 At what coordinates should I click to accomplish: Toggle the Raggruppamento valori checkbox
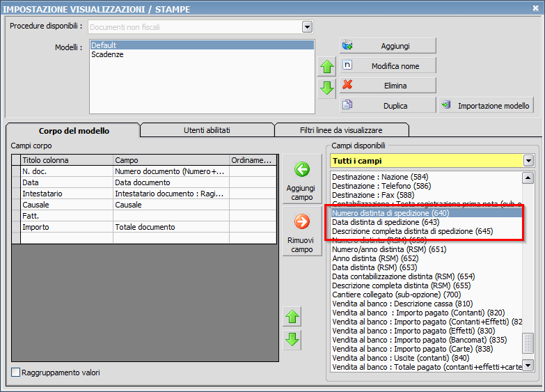point(15,373)
